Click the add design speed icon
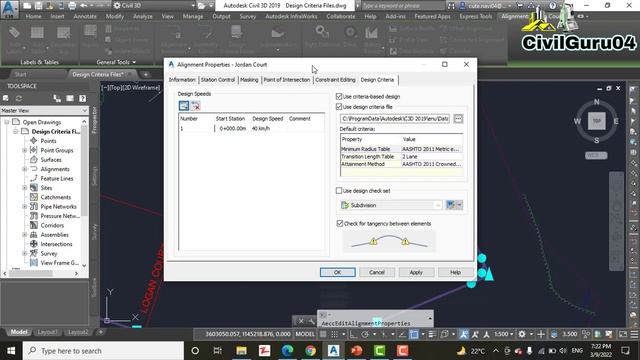This screenshot has width=640, height=360. tap(184, 106)
